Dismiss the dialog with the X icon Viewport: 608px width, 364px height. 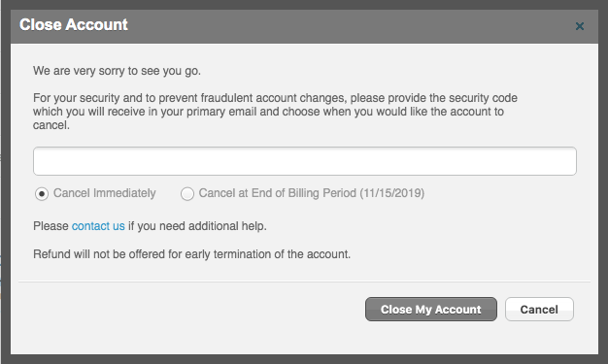pos(579,26)
